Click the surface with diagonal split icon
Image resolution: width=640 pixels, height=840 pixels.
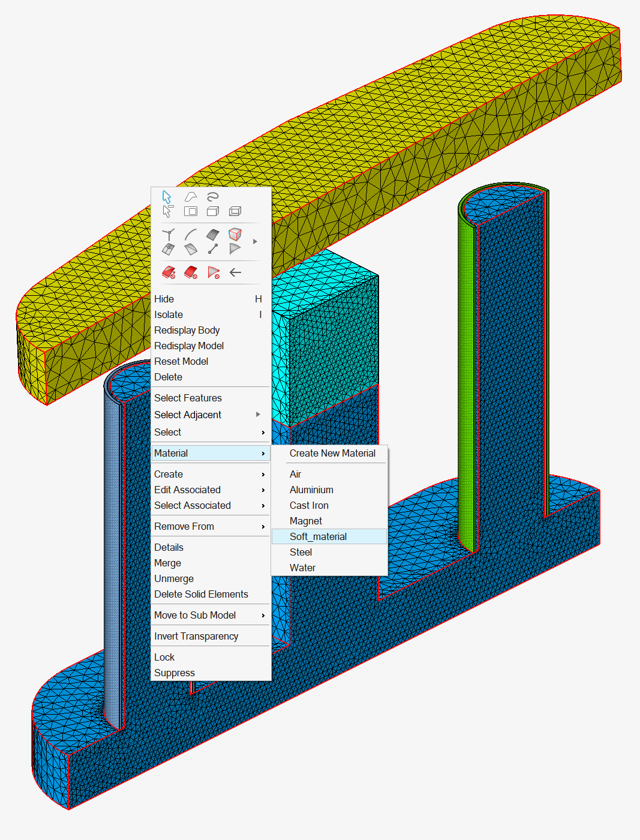click(191, 249)
